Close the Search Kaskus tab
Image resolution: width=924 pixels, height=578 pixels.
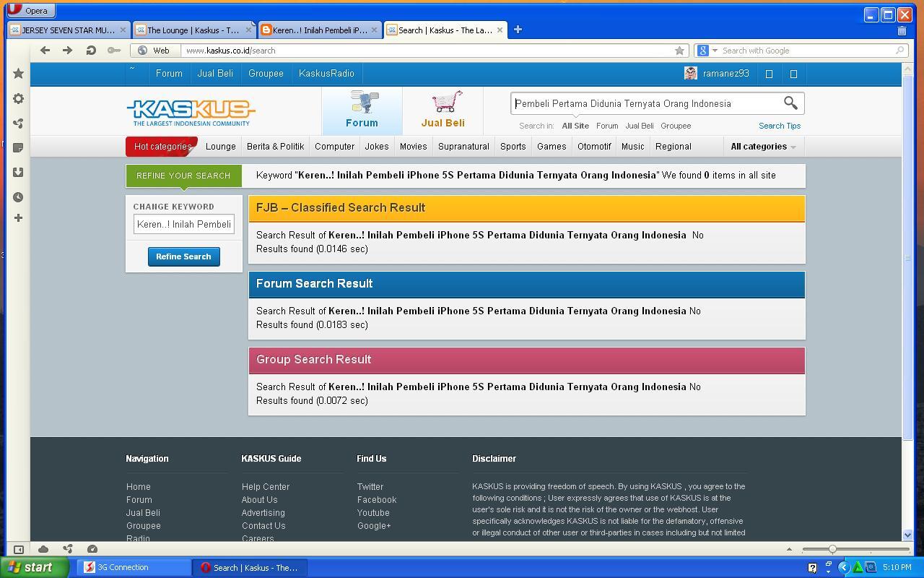point(500,30)
